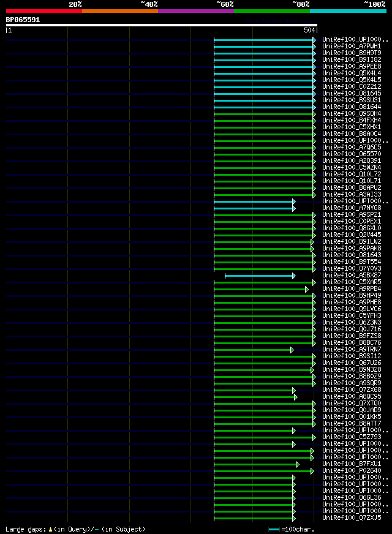Select the UniRef100_Q0JAD9 label
Screen dimensions: 392x534
352,410
